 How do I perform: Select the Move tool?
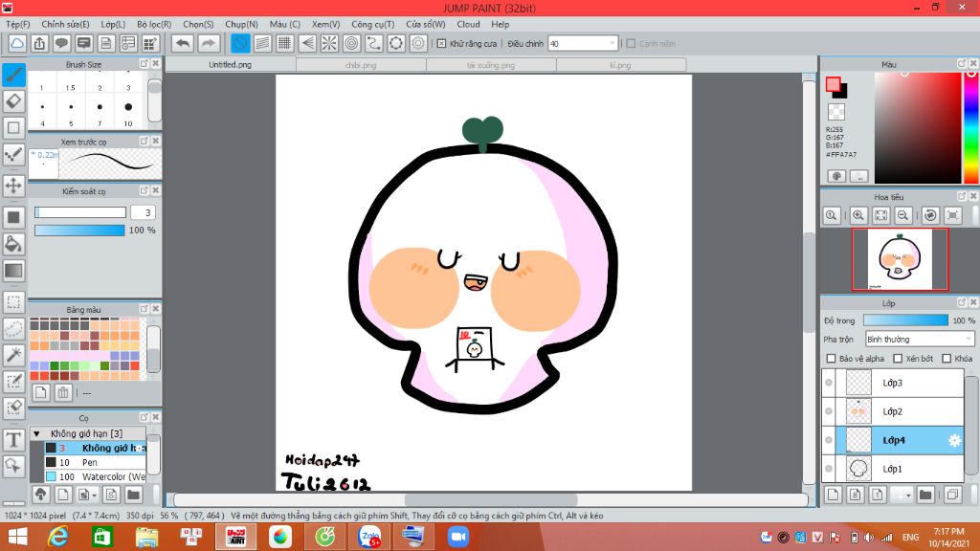pos(13,186)
